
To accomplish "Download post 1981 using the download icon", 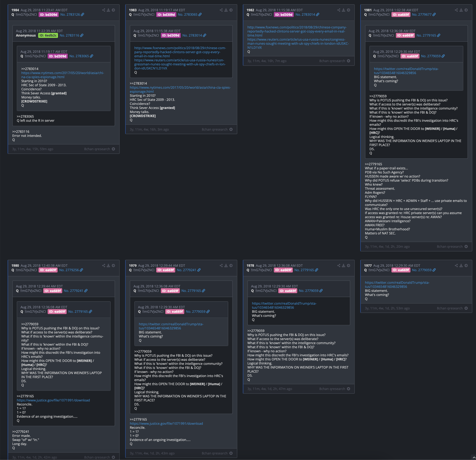I will [461, 10].
